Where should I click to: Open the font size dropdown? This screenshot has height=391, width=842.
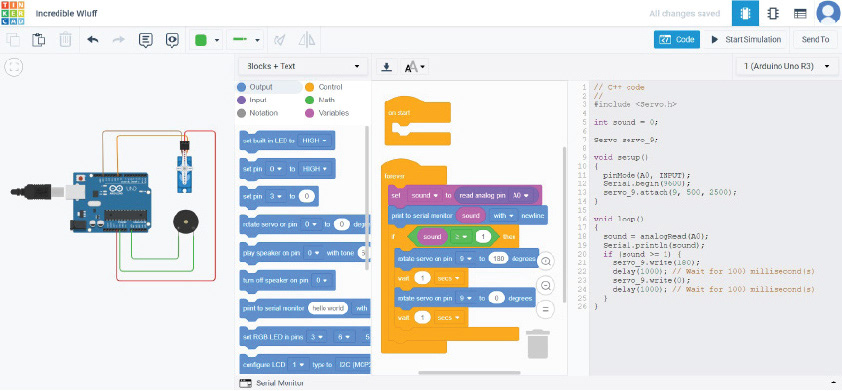tap(415, 67)
